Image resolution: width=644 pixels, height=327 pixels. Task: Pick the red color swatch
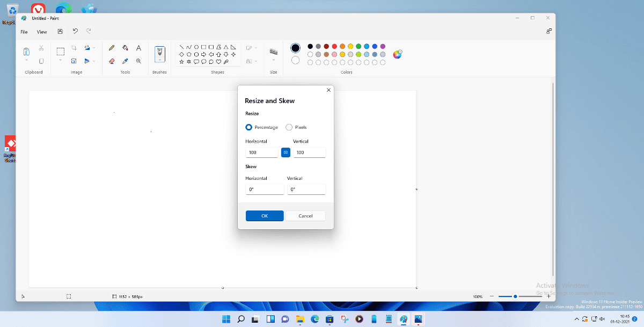click(334, 47)
